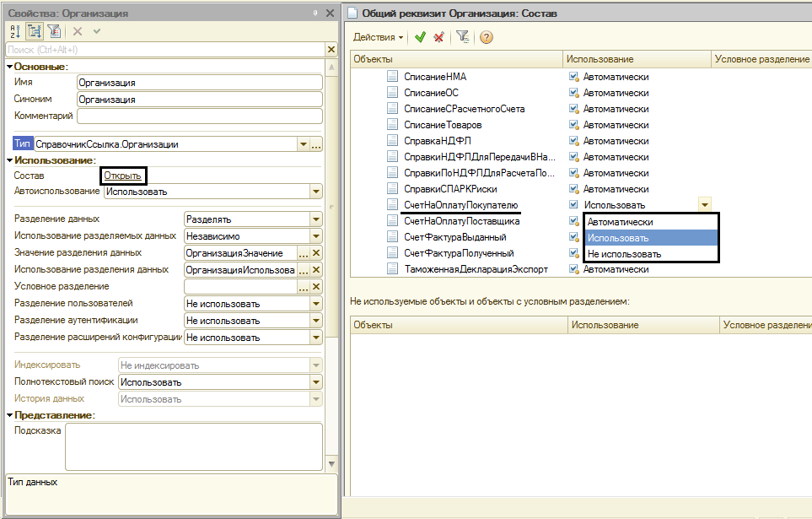The image size is (812, 519).
Task: Click into the Комментарий input field
Action: click(x=199, y=116)
